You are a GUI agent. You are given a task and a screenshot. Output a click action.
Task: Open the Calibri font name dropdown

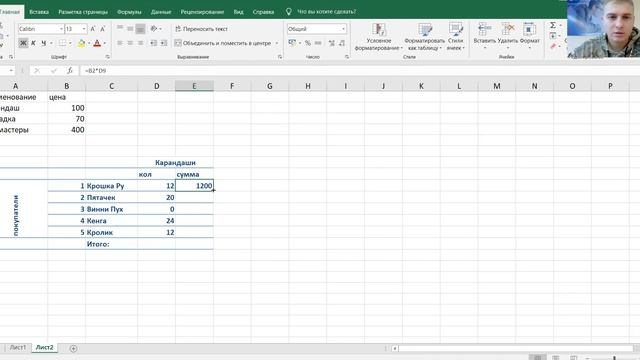61,29
